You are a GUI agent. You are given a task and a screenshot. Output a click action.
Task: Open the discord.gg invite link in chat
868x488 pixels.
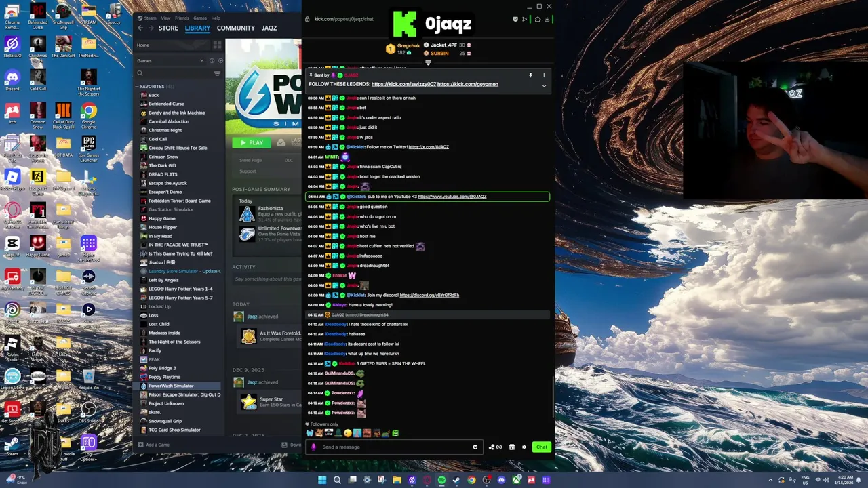pos(429,295)
